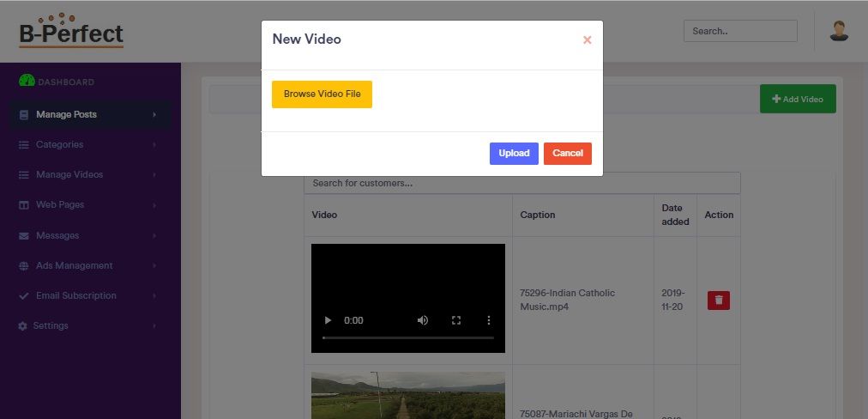Focus the top Search.. field
Image resolution: width=868 pixels, height=419 pixels.
[740, 31]
